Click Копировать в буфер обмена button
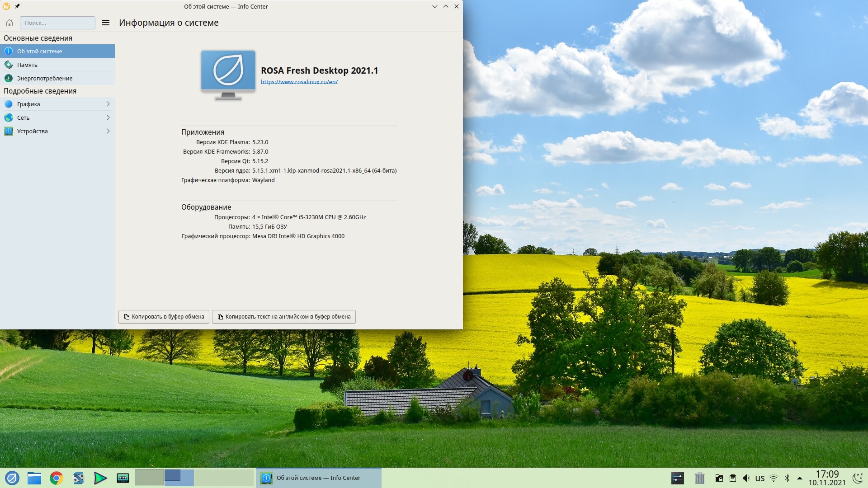 164,317
